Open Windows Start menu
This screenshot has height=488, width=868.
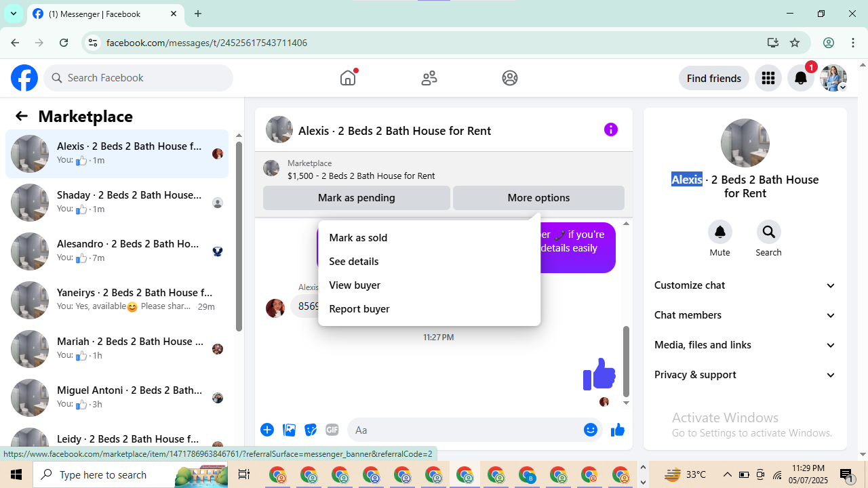[16, 474]
